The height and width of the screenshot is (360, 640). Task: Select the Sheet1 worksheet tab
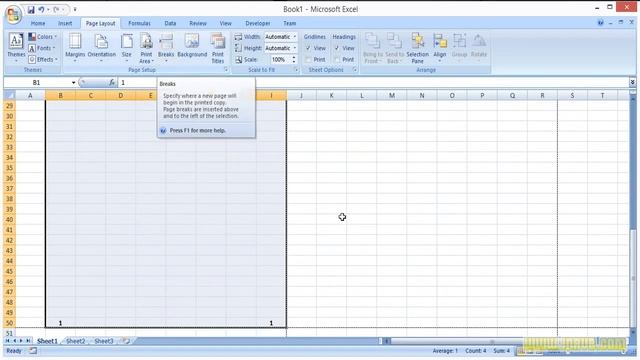[47, 341]
